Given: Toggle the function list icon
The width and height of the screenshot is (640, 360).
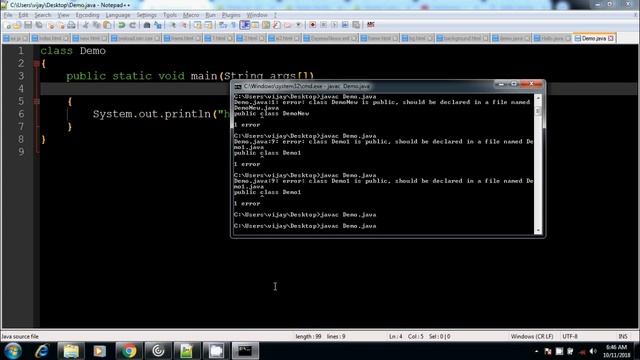Looking at the screenshot, I should [276, 25].
